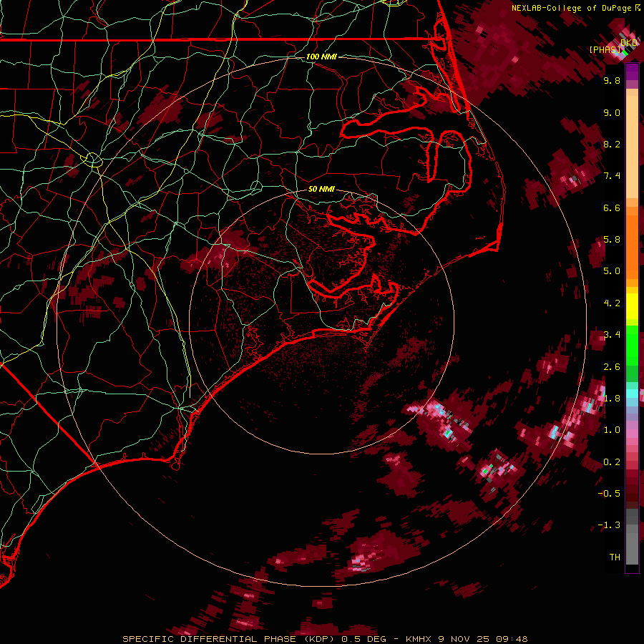Click the 5.0 scale value
The height and width of the screenshot is (644, 644).
tap(612, 271)
